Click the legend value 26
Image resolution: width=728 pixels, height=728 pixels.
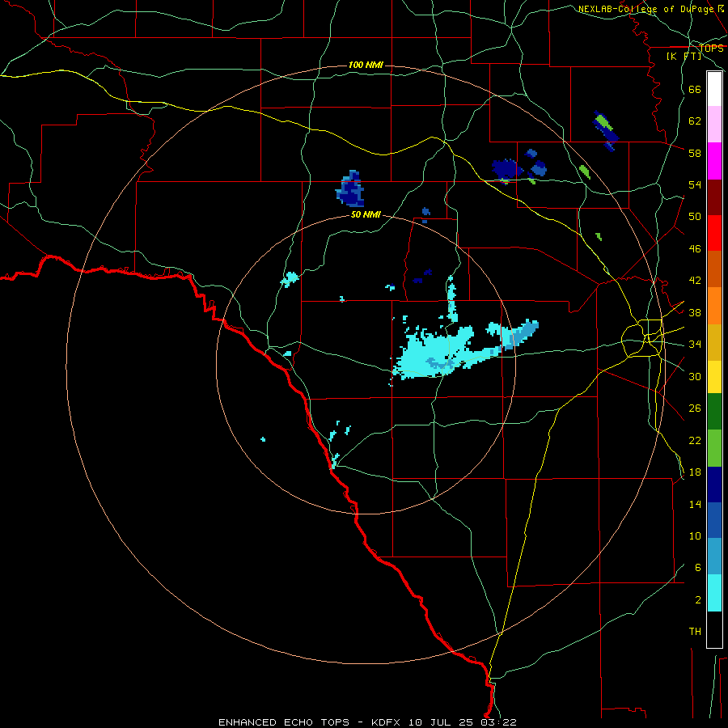[x=695, y=408]
